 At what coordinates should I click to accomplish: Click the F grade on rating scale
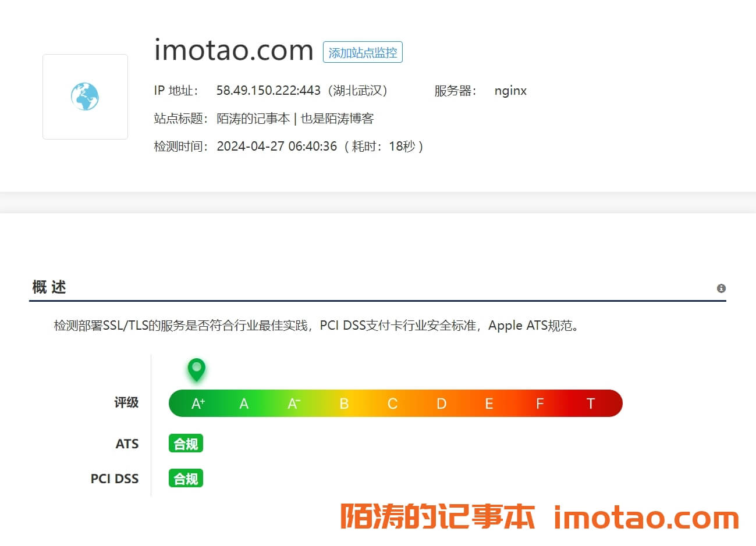pyautogui.click(x=540, y=404)
